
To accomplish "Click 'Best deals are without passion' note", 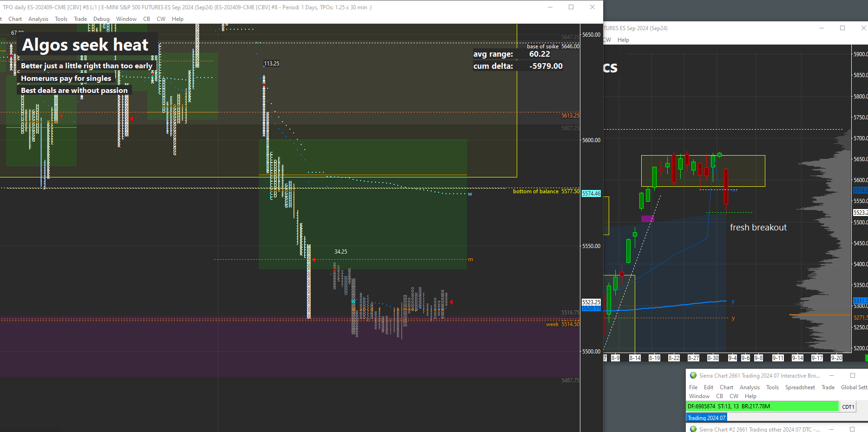I will coord(74,90).
